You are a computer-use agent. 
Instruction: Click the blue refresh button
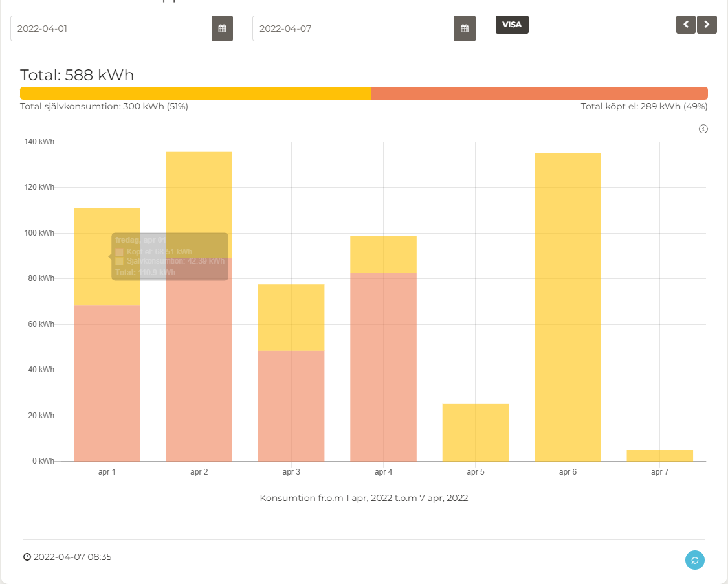(694, 560)
